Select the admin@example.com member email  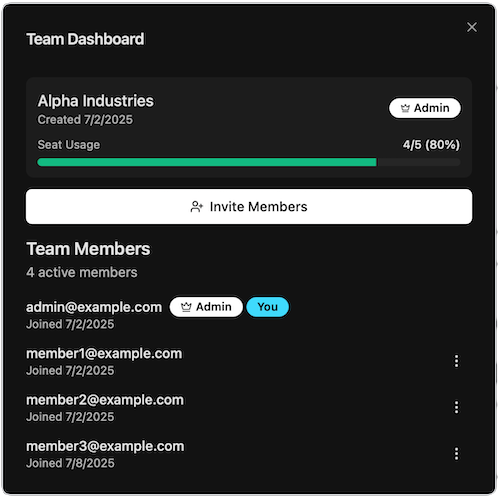point(94,307)
